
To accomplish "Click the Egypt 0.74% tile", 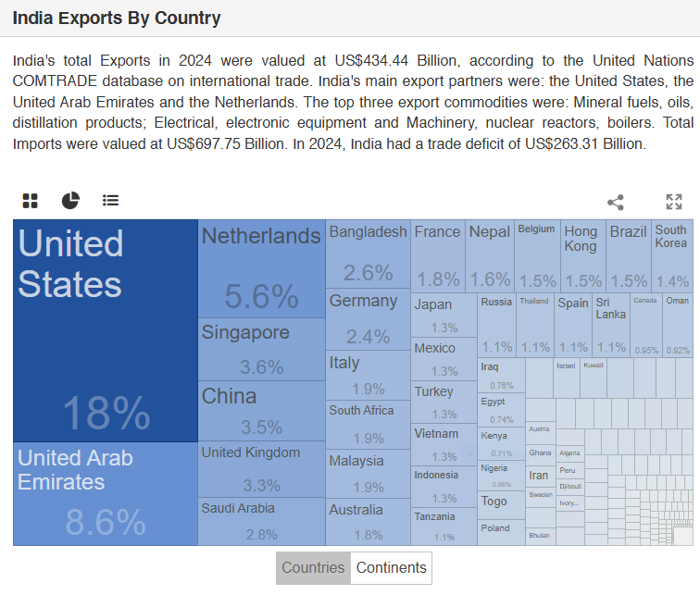I will coord(501,409).
